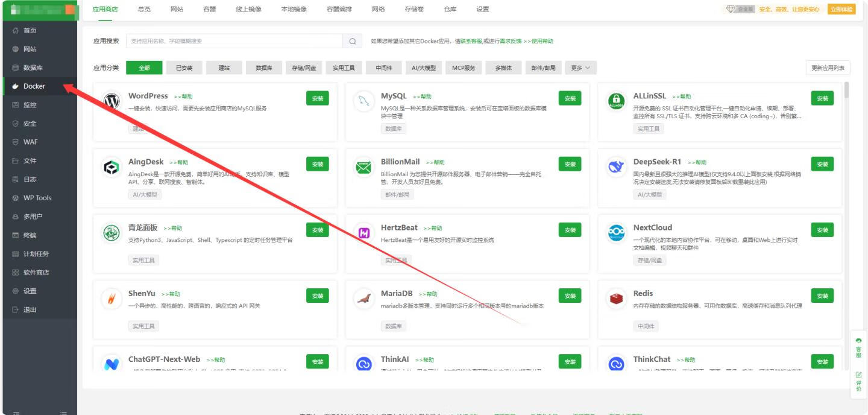Click the ThinkChat app icon
The image size is (868, 415).
pos(616,364)
